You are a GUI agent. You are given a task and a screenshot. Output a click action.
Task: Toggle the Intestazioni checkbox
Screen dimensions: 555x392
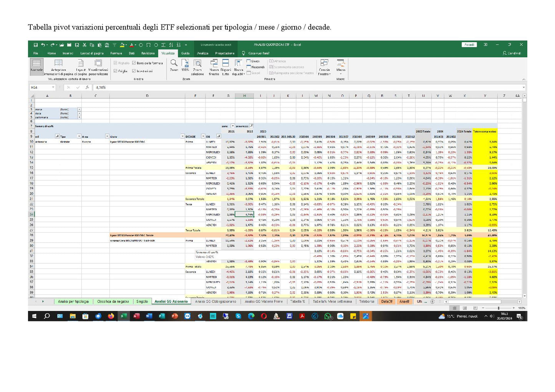134,71
